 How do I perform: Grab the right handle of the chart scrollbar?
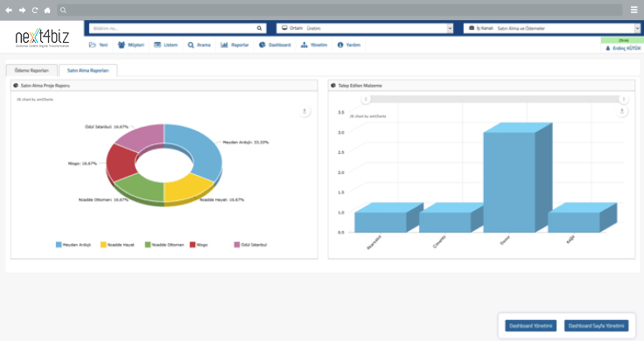pos(624,100)
